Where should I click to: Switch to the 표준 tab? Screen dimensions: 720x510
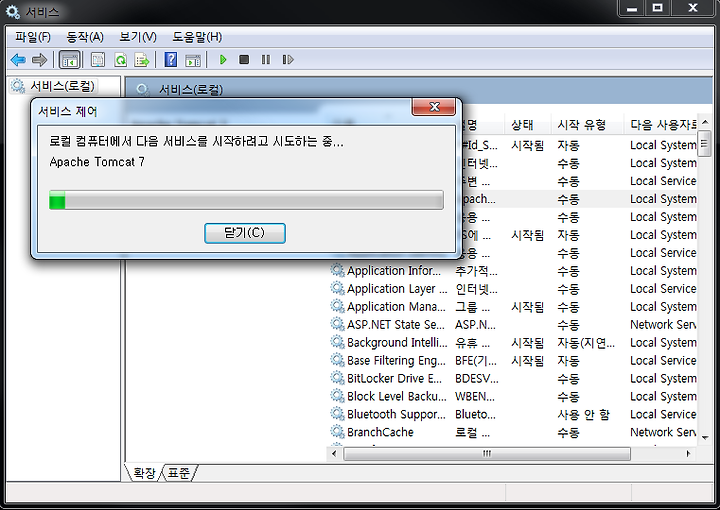179,473
